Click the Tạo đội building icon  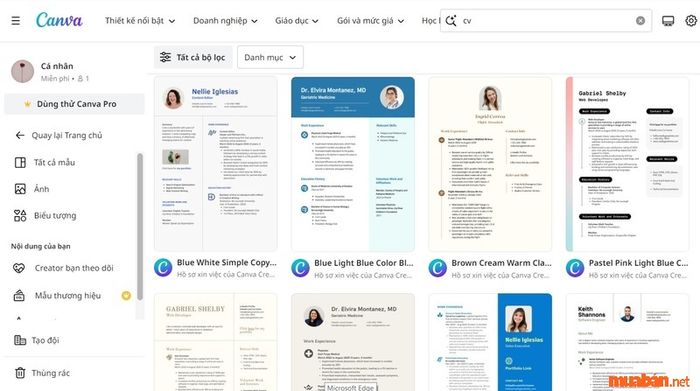pos(20,340)
